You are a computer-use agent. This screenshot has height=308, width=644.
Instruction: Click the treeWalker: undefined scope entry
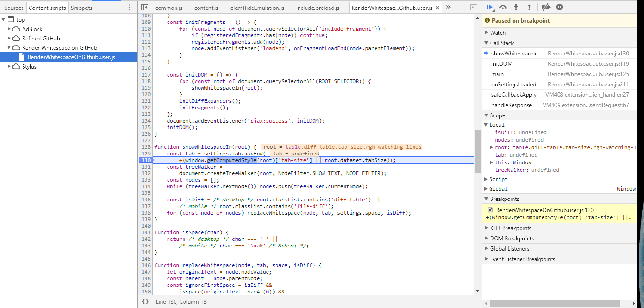pyautogui.click(x=527, y=170)
